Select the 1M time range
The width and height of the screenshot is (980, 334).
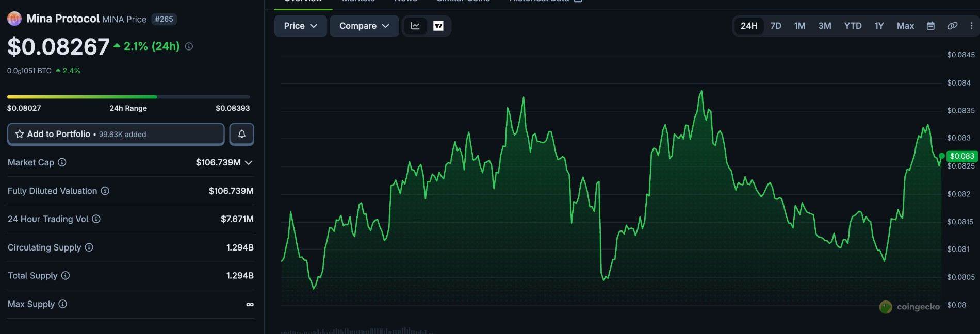pyautogui.click(x=799, y=26)
